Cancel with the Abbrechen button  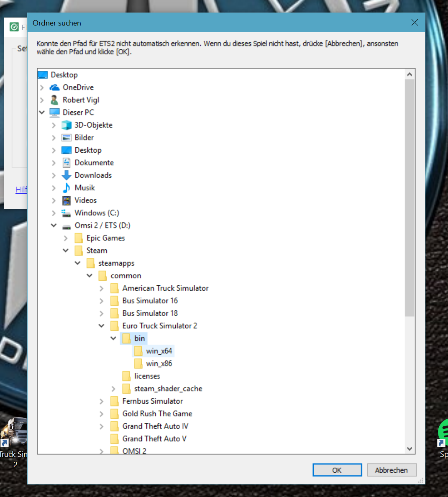pos(392,470)
